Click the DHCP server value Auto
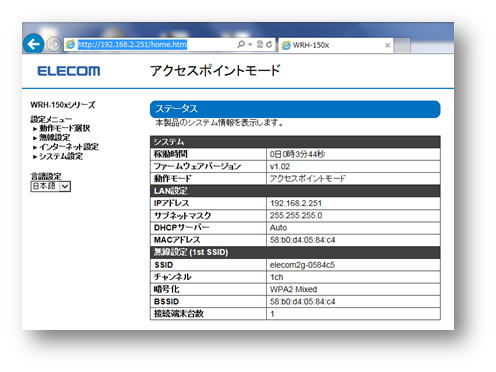 [278, 228]
